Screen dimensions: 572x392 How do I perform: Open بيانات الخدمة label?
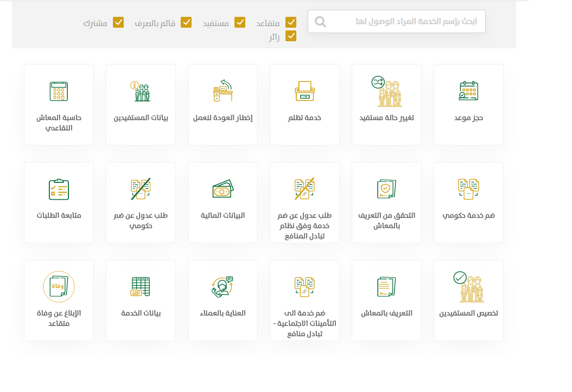[141, 313]
